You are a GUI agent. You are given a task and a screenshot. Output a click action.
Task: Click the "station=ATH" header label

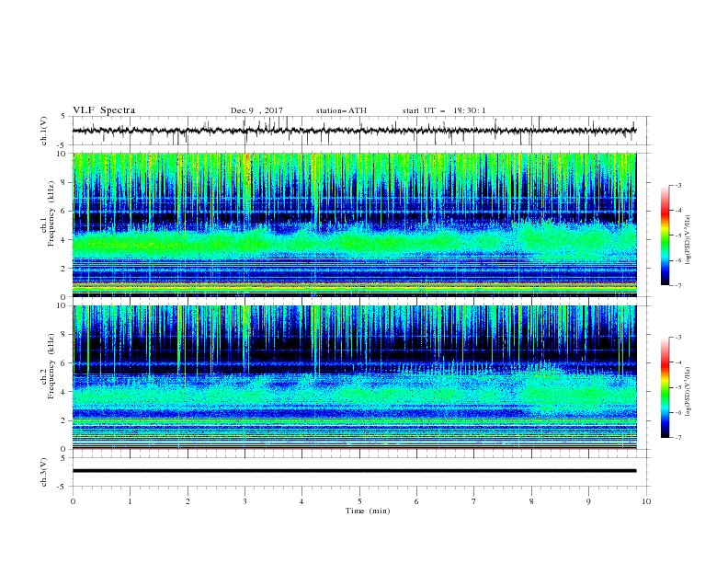tap(341, 110)
